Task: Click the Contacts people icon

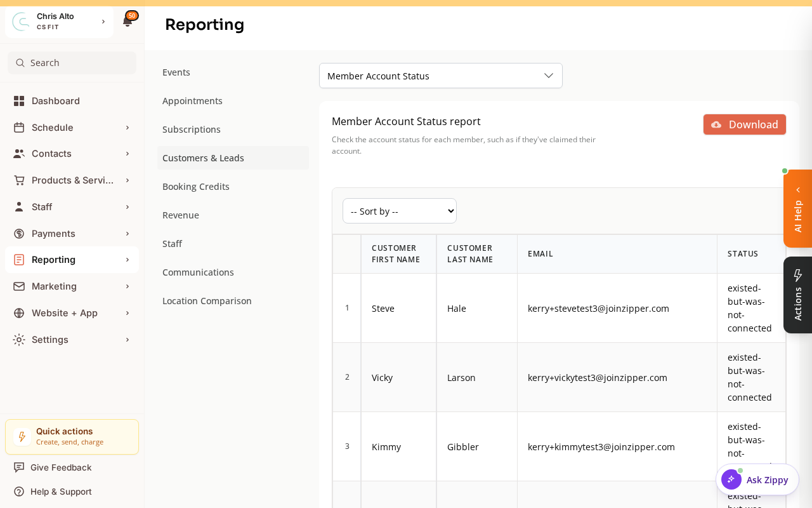Action: click(x=19, y=154)
